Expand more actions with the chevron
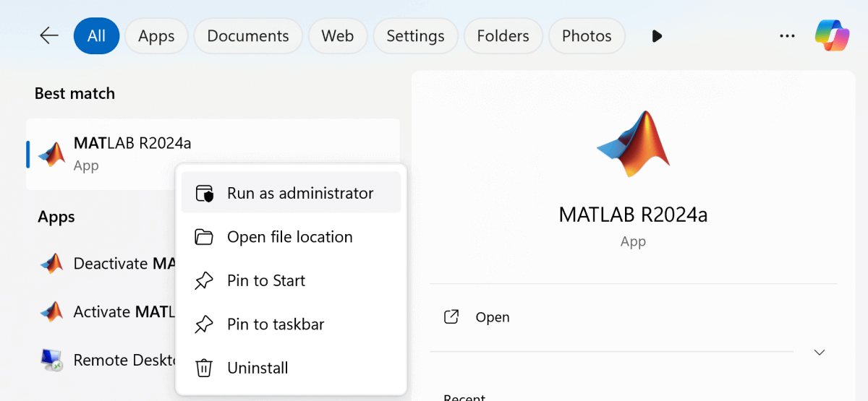This screenshot has height=401, width=868. tap(820, 353)
